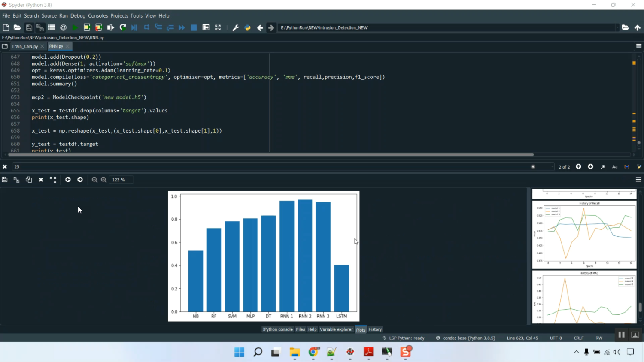The image size is (644, 362).
Task: Open the Plots pane hamburger options menu
Action: point(638,180)
